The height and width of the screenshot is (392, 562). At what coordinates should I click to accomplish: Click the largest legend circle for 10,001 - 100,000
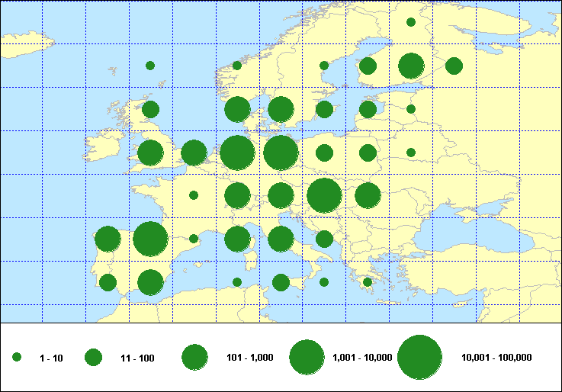tap(419, 357)
